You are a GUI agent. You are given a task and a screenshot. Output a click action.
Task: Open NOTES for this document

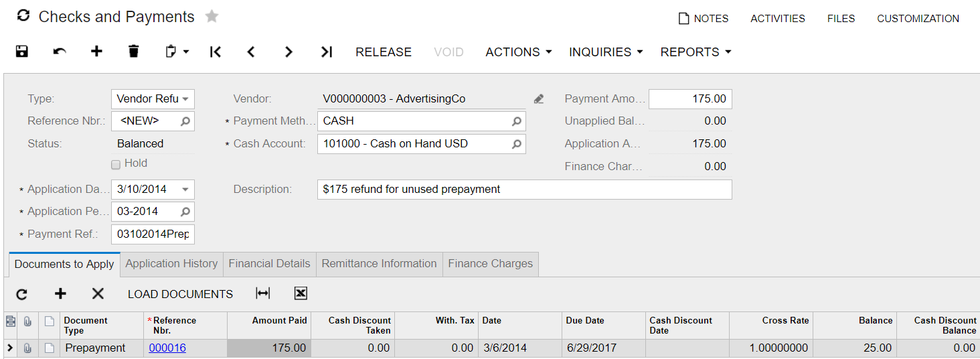(x=704, y=19)
